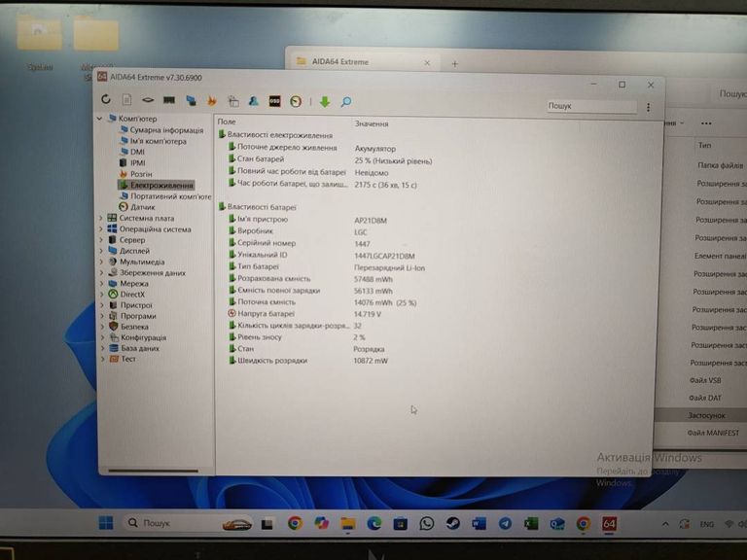The height and width of the screenshot is (560, 747).
Task: Select the Виробник LGC row
Action: [298, 231]
